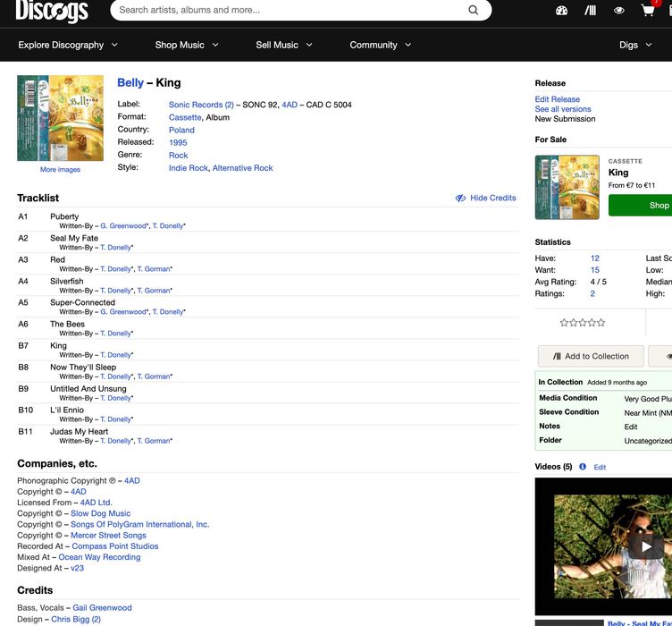Click the Cassette format link
The height and width of the screenshot is (626, 672).
185,117
